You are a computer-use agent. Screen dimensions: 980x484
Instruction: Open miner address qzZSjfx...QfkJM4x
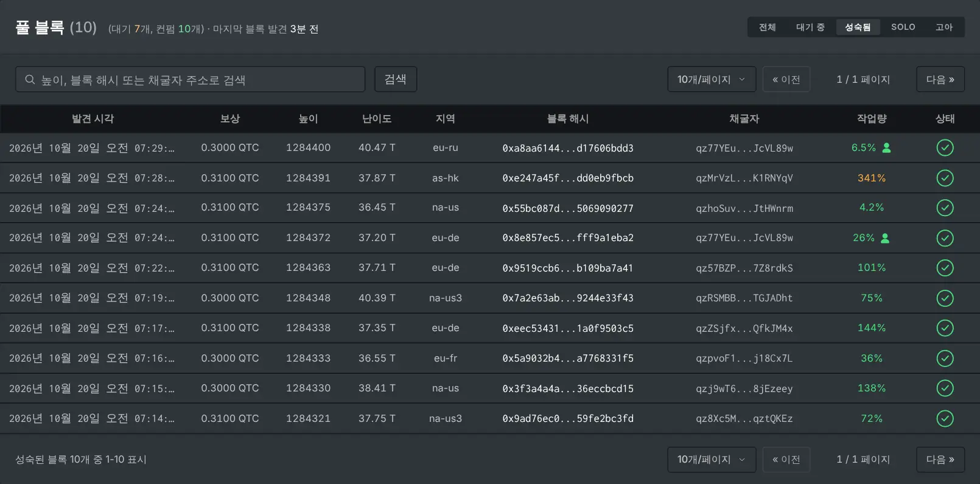744,328
